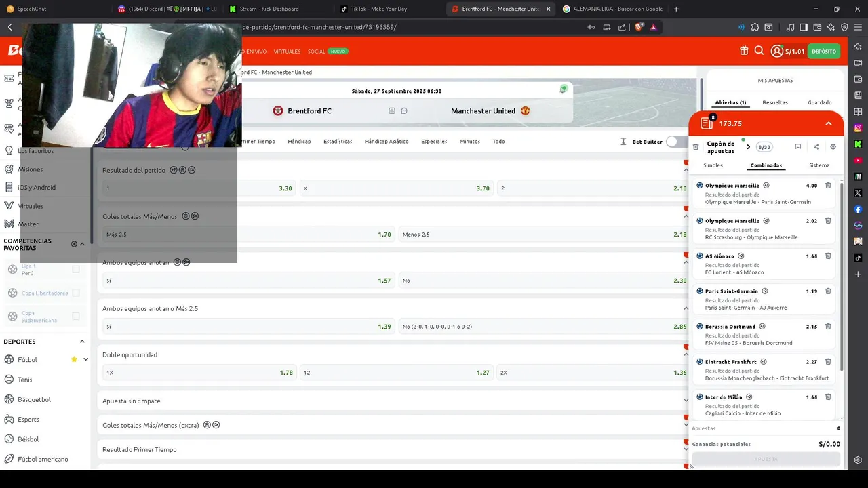Image resolution: width=868 pixels, height=488 pixels.
Task: Open TikTok in browser sidebar
Action: coord(858,258)
